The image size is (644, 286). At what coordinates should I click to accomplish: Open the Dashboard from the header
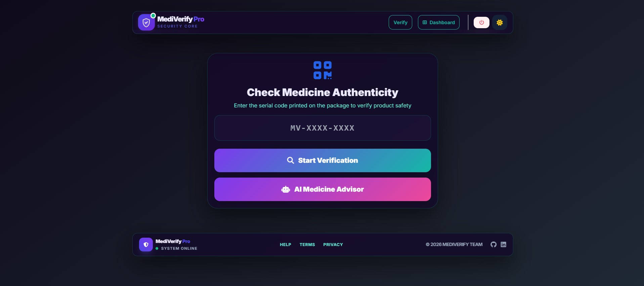click(x=438, y=22)
